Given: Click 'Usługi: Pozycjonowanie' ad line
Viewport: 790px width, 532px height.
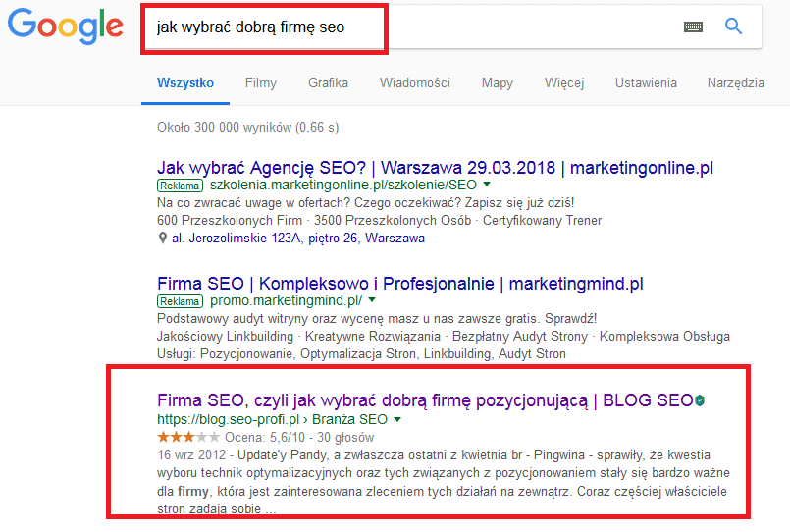Looking at the screenshot, I should [361, 353].
